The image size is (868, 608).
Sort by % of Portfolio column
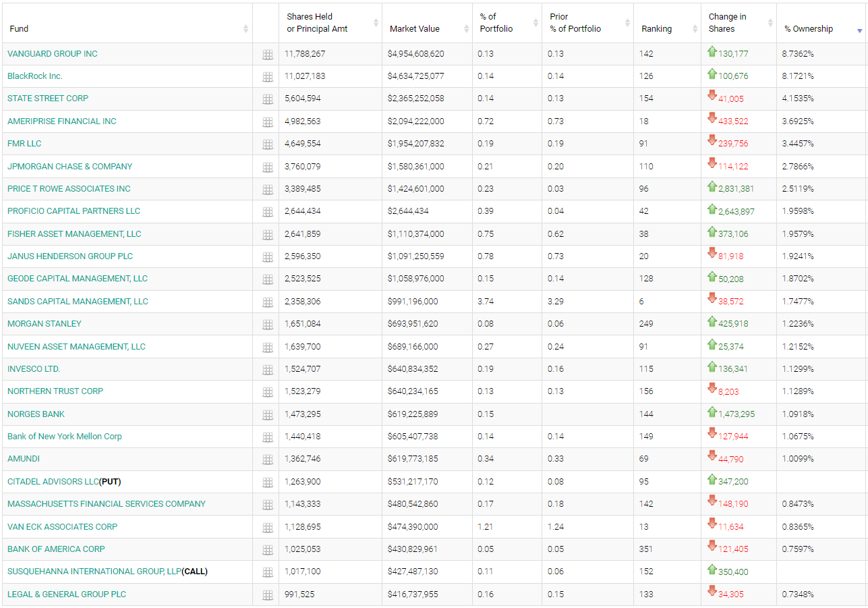pyautogui.click(x=507, y=24)
